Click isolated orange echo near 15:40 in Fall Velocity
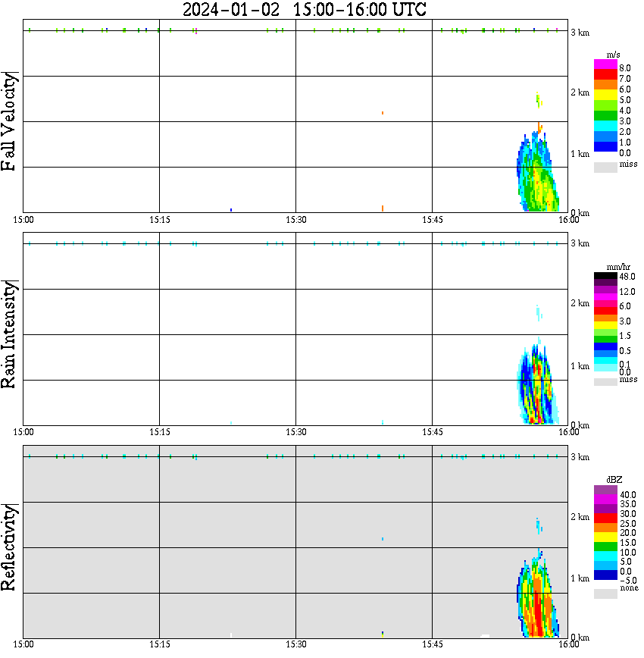The width and height of the screenshot is (644, 658). [383, 113]
